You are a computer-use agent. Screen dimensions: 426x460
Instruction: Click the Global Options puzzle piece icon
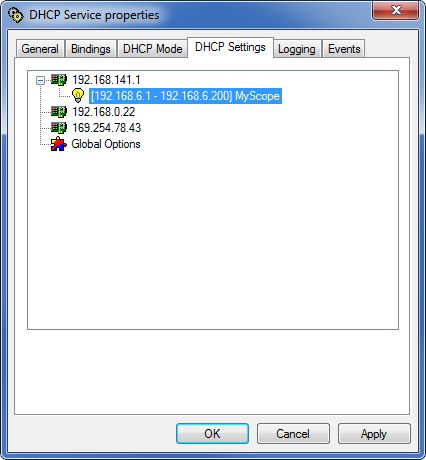[59, 144]
